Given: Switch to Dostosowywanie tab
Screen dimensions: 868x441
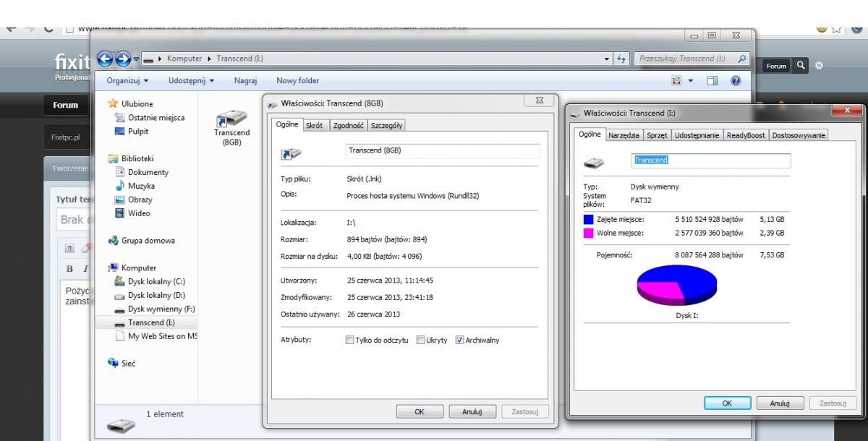Looking at the screenshot, I should (x=799, y=135).
